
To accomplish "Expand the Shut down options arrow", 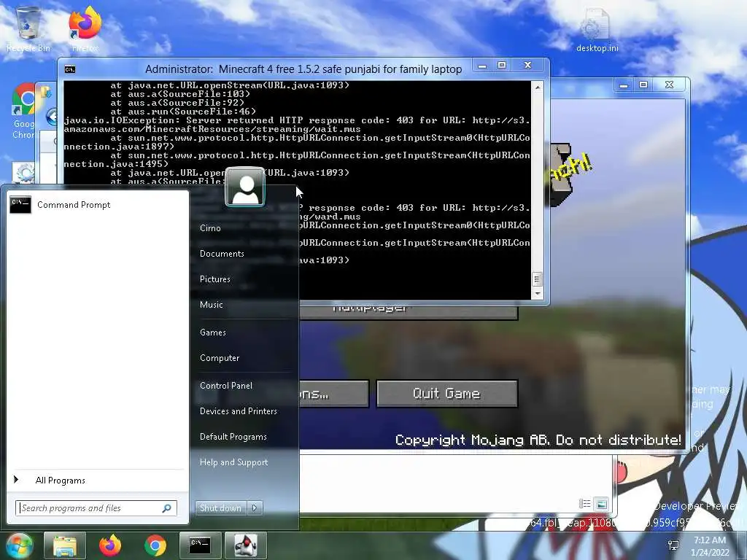I will [x=255, y=508].
